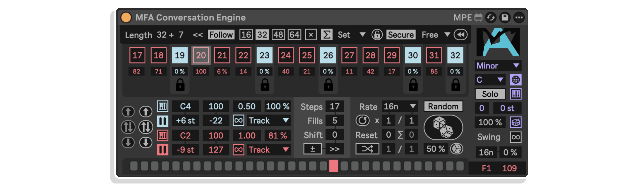The image size is (644, 185).
Task: Click the << shift-left button
Action: click(x=198, y=35)
